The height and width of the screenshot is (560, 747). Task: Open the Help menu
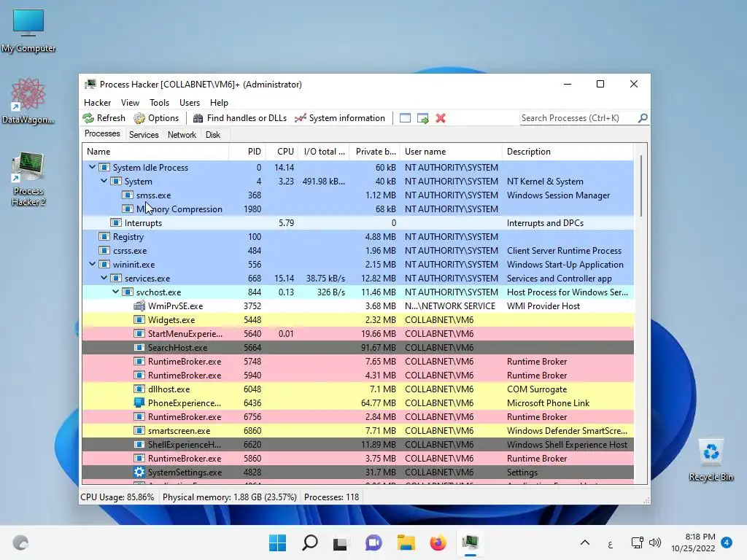pyautogui.click(x=219, y=102)
